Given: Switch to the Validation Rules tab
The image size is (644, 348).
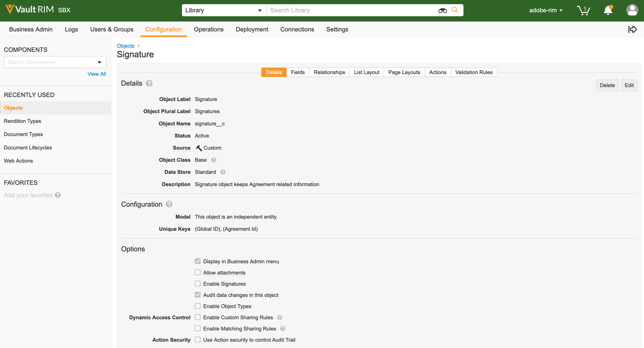Looking at the screenshot, I should [474, 72].
